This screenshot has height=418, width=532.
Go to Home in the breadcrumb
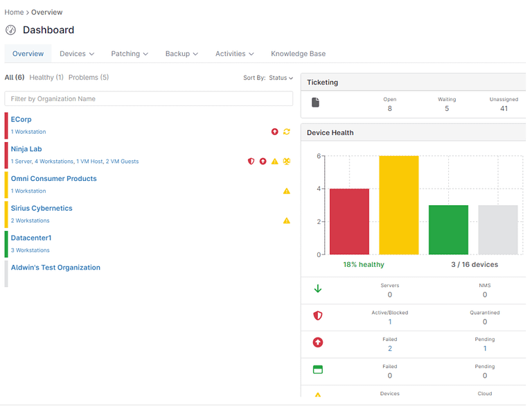pyautogui.click(x=14, y=12)
